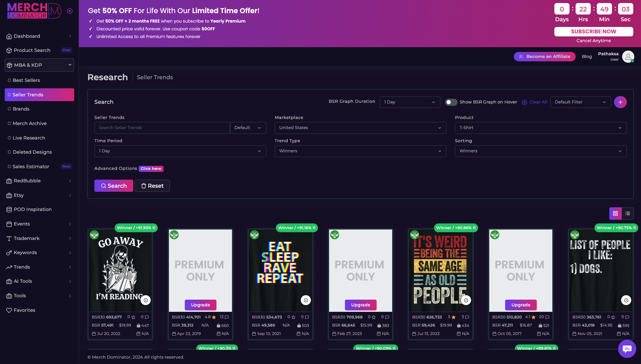This screenshot has width=641, height=364.
Task: Click the Subscribe Now button
Action: (593, 31)
